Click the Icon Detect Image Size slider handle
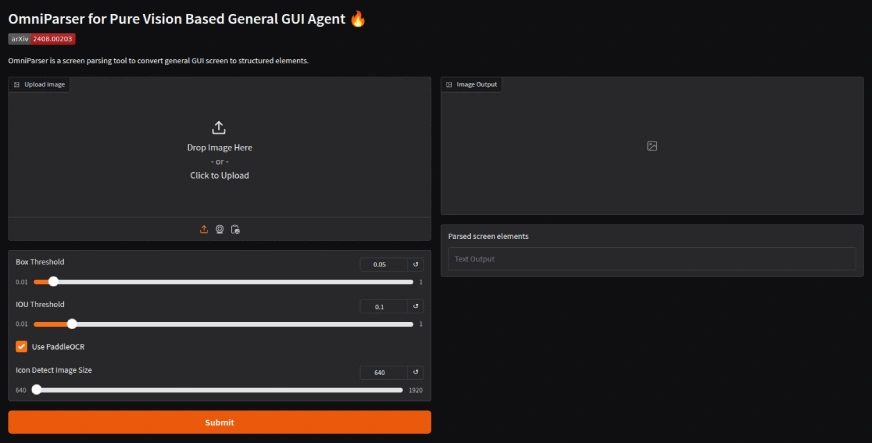The width and height of the screenshot is (872, 443). tap(37, 390)
